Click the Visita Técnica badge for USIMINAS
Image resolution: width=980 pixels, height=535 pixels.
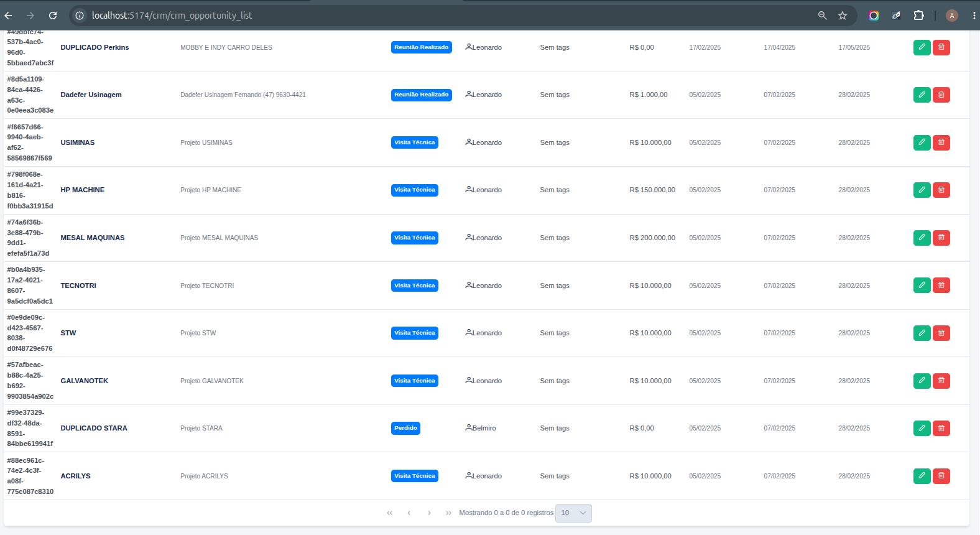[x=415, y=142]
